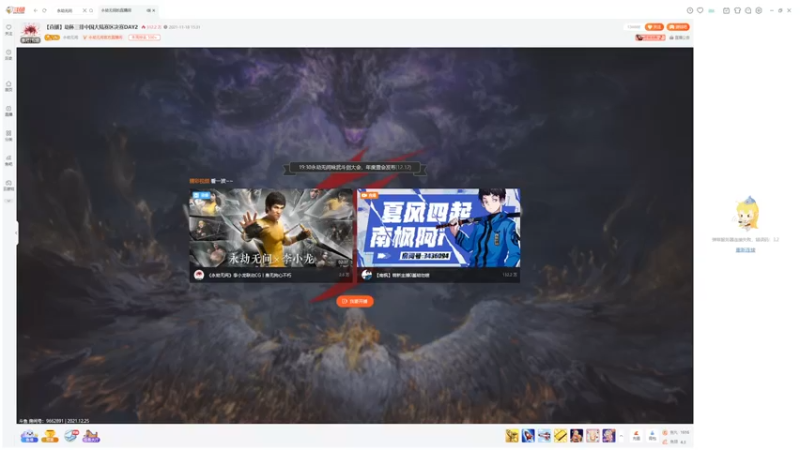This screenshot has width=800, height=450.
Task: Open the ranking icon in left sidebar
Action: point(9,160)
